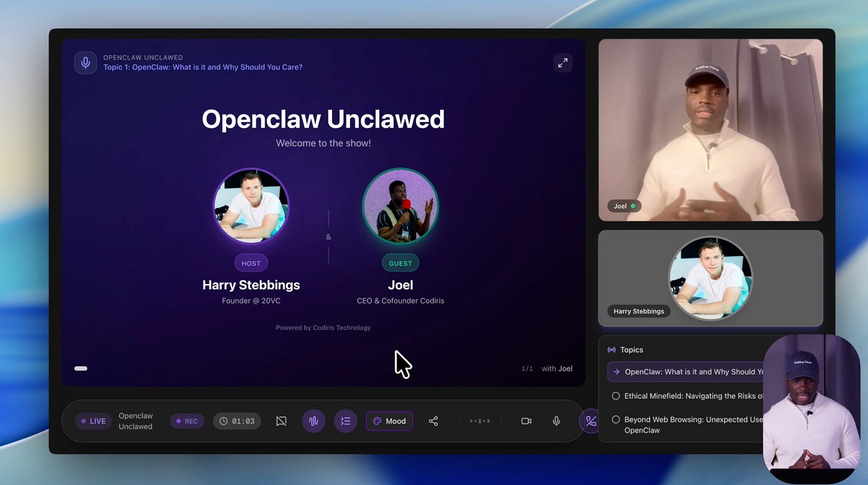Click the "with Joel" text on the stage
Viewport: 868px width, 485px height.
pos(557,369)
